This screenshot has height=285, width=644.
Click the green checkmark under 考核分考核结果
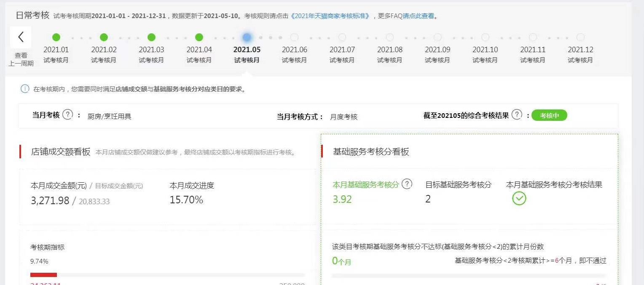(519, 198)
